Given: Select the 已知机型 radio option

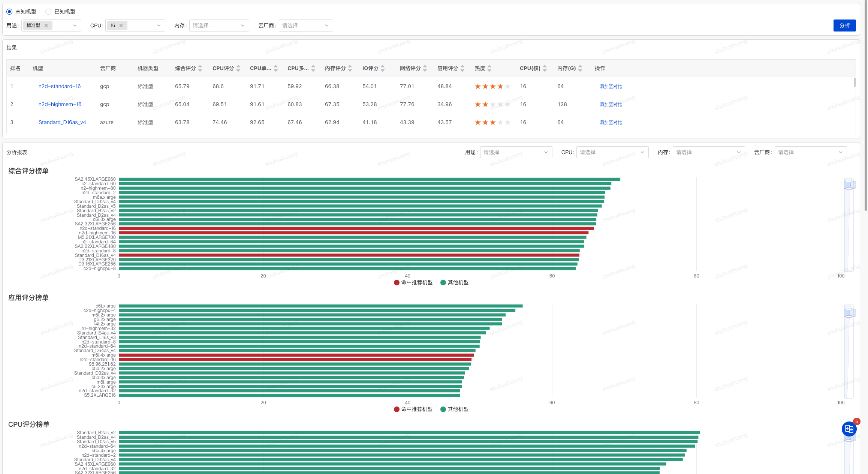Looking at the screenshot, I should point(48,12).
